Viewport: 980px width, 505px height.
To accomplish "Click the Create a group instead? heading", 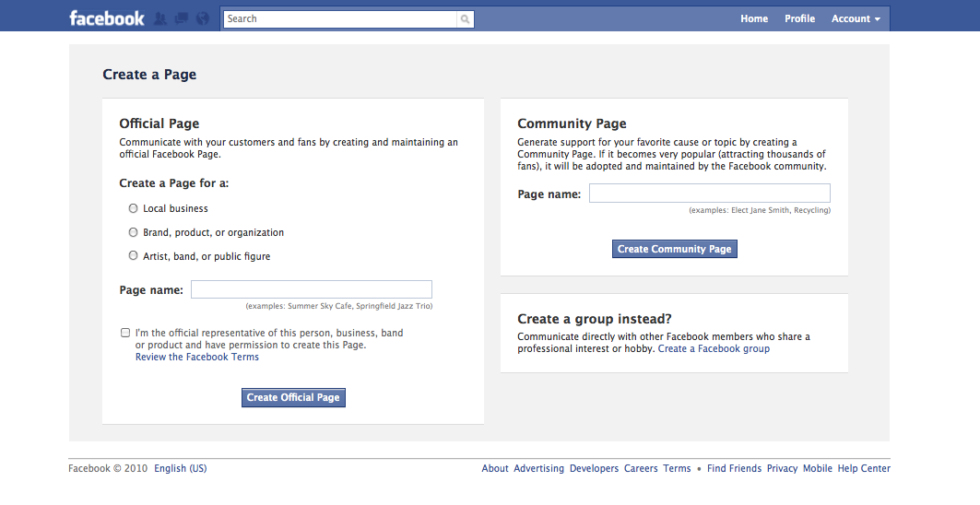I will click(595, 319).
